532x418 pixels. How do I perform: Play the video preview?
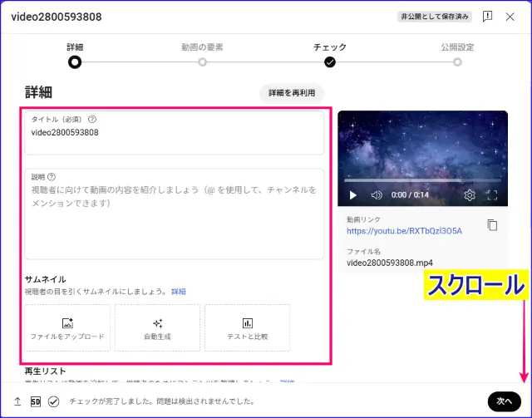[x=353, y=195]
